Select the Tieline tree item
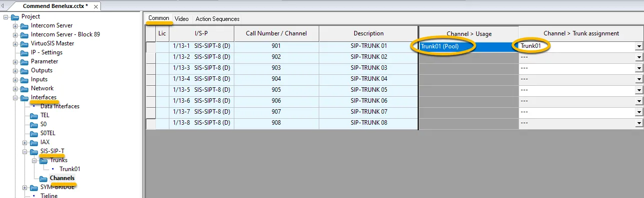Image resolution: width=644 pixels, height=198 pixels. (49, 196)
